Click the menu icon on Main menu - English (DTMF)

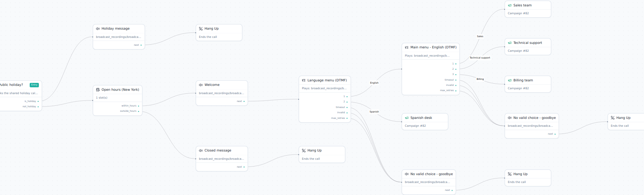pyautogui.click(x=407, y=47)
